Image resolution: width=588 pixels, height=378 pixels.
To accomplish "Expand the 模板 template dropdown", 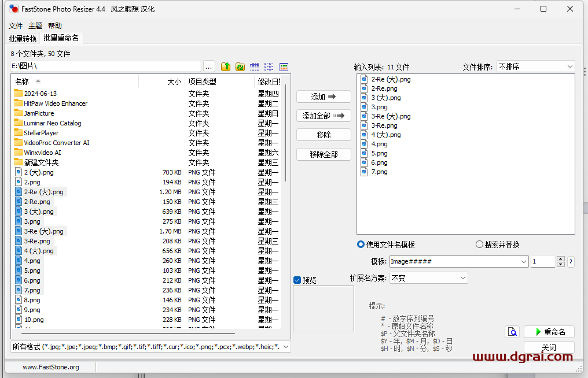I will coord(523,262).
